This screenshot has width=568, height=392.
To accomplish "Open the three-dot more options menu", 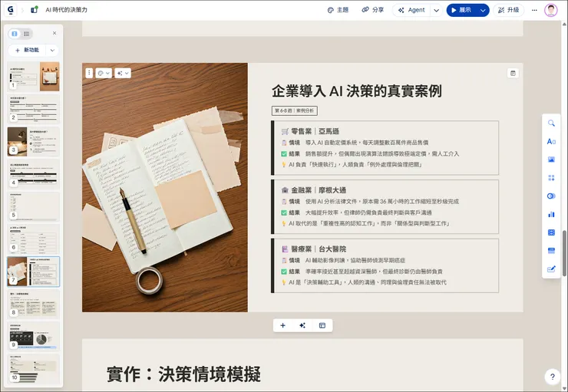I will click(x=534, y=10).
